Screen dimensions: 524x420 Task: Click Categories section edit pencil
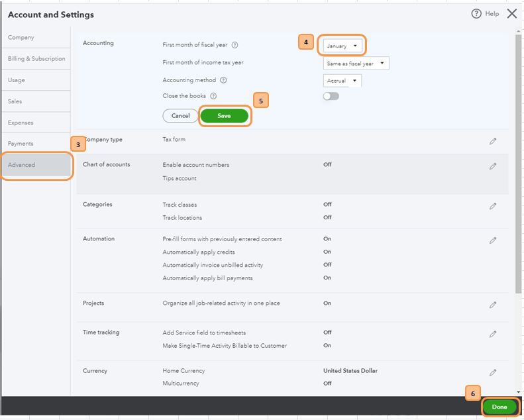pos(493,206)
